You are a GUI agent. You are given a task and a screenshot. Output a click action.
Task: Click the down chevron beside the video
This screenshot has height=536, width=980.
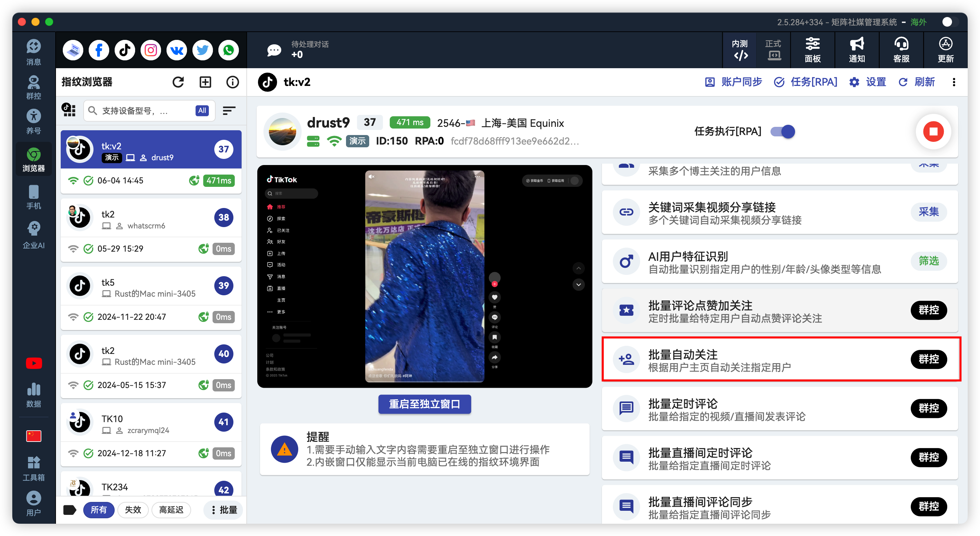[578, 284]
